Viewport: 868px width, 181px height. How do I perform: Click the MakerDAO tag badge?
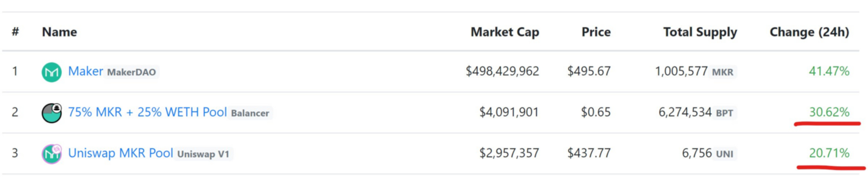click(131, 72)
